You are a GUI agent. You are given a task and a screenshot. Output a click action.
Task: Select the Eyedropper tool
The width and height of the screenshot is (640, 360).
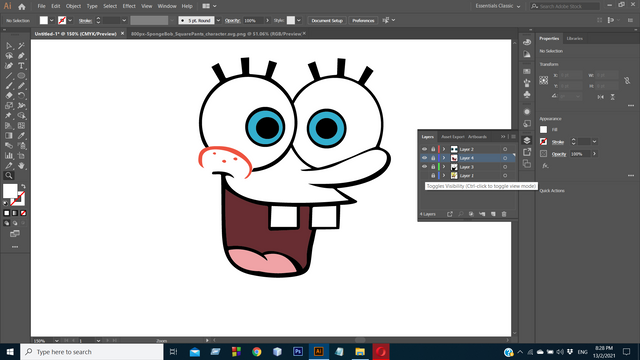(21, 136)
